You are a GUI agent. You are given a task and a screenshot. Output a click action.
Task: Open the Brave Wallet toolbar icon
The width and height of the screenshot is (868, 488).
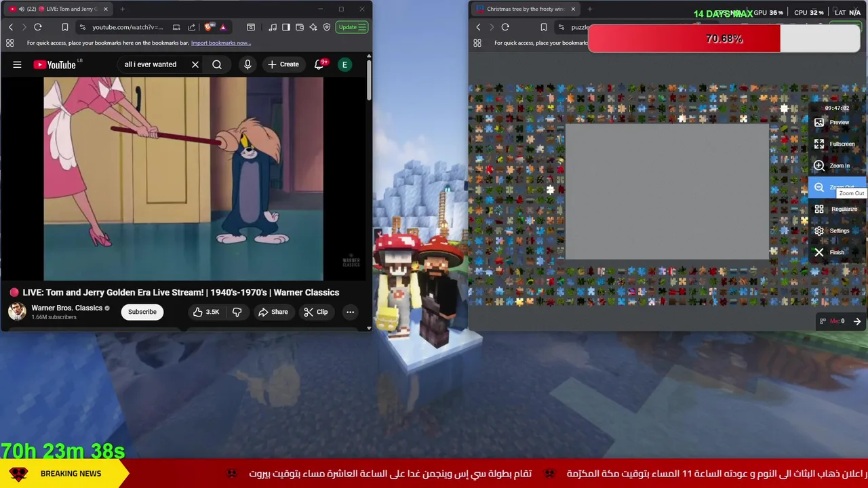pos(300,27)
